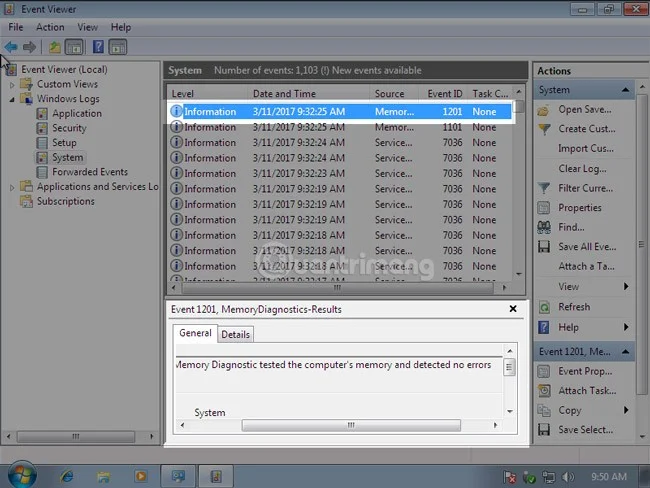Click the Filter Current Log funnel icon

pos(544,188)
